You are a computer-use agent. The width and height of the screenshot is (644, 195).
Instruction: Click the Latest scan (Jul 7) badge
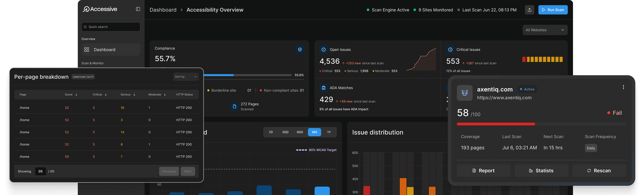83,77
